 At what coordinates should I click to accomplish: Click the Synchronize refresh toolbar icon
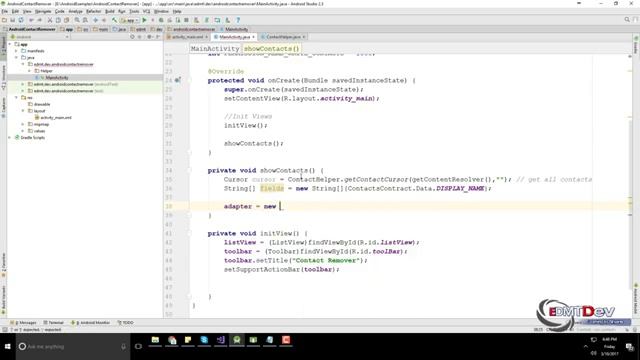pos(21,20)
